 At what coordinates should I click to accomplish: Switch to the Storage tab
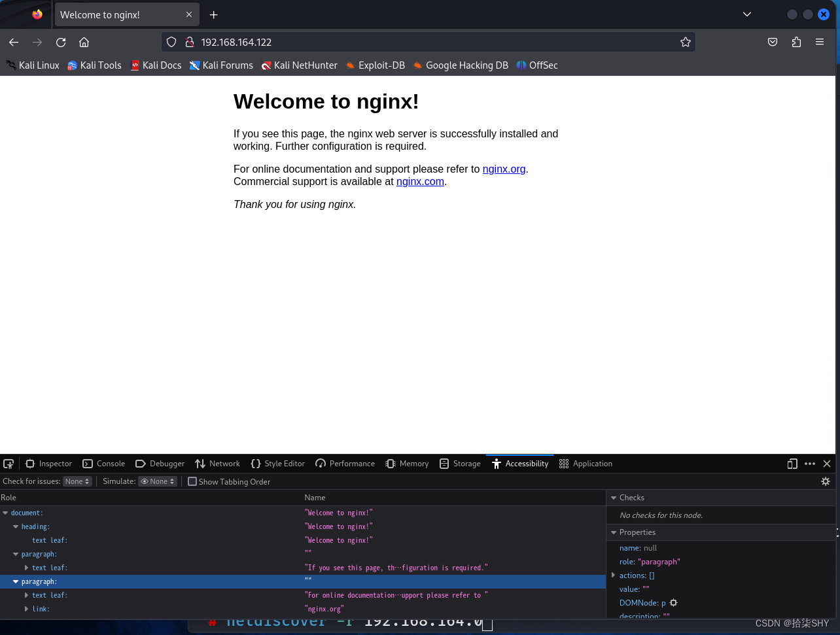(460, 464)
